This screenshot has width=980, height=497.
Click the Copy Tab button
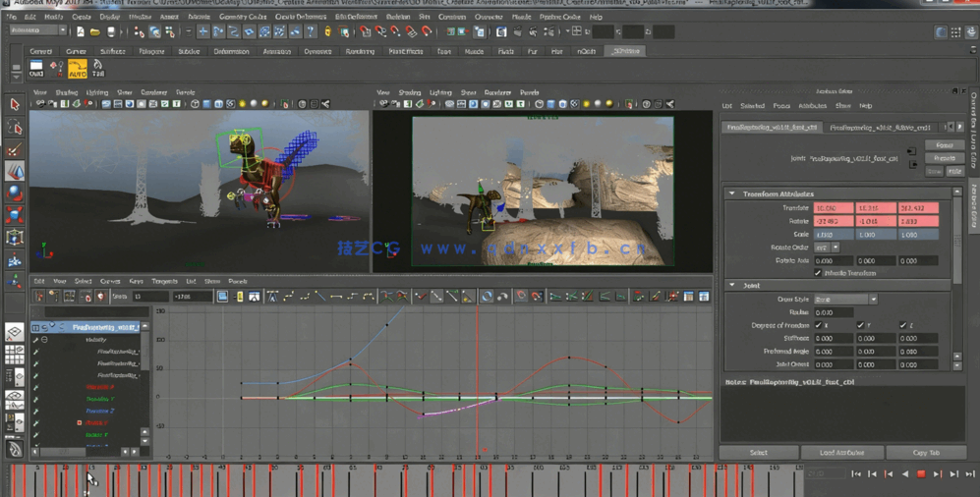point(925,453)
